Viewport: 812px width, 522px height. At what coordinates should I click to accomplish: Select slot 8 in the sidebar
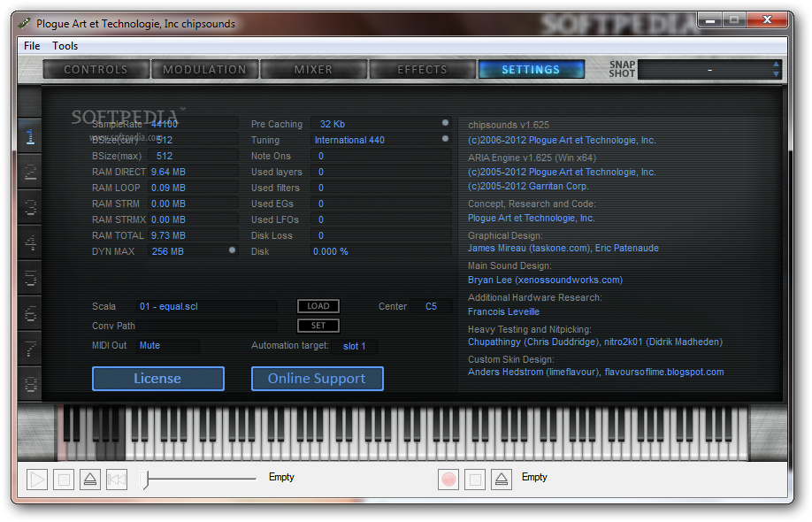(x=30, y=384)
